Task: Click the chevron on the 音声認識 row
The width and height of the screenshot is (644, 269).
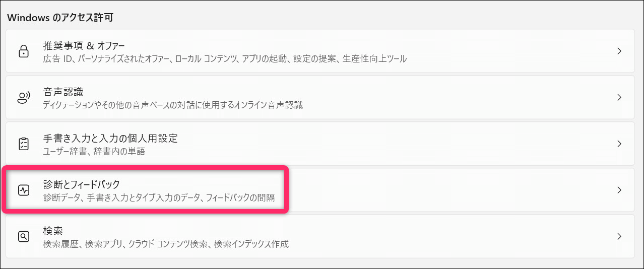Action: pos(619,98)
